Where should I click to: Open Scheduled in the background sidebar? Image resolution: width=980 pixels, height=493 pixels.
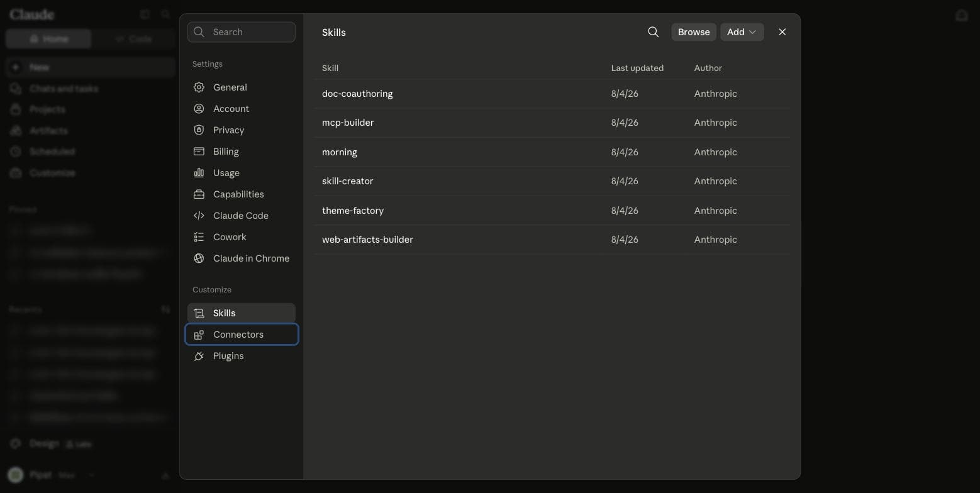pos(91,152)
